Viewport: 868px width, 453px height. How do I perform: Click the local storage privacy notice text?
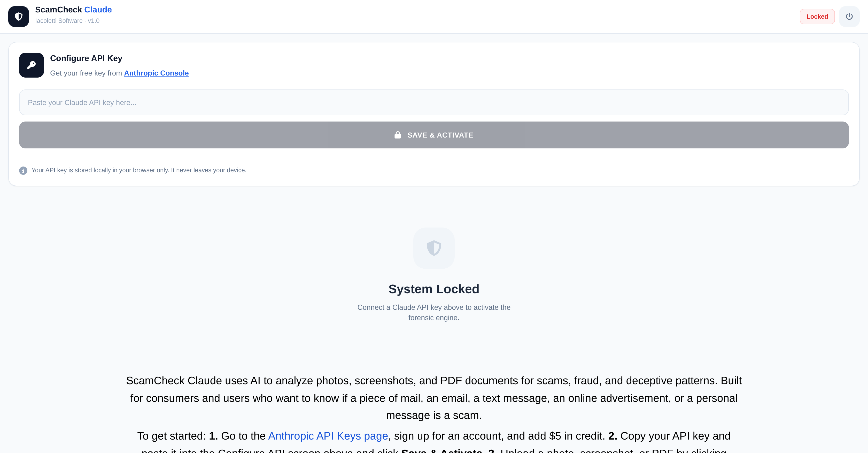[x=139, y=170]
